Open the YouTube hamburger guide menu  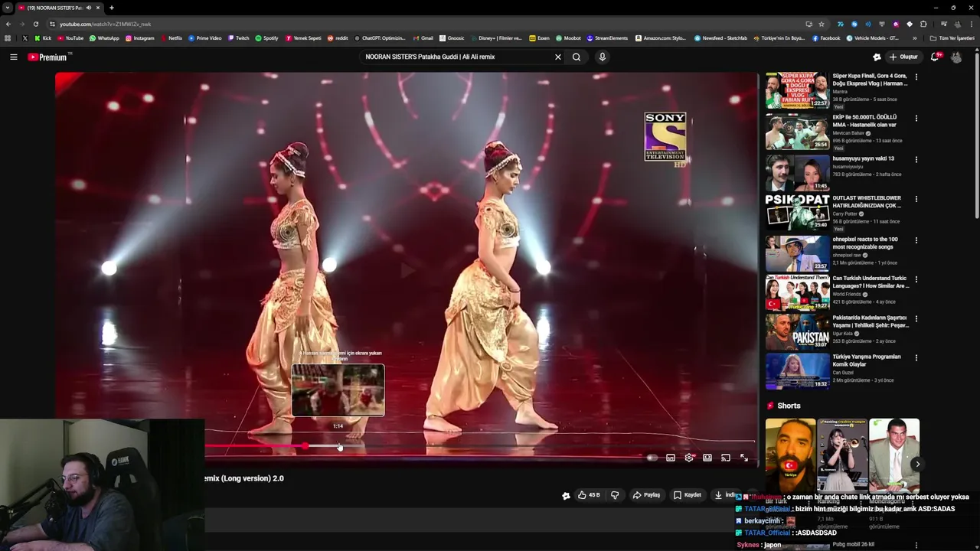click(14, 57)
